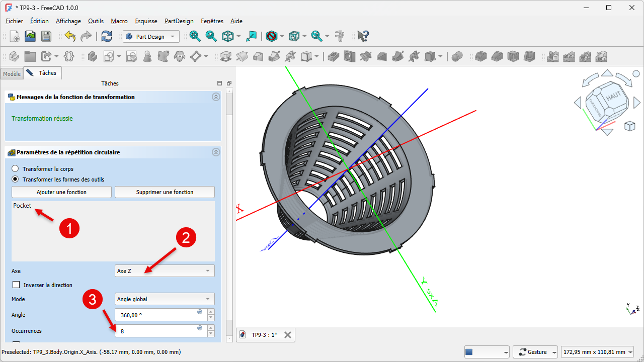Select 'Transformer les formes des outils' option
The width and height of the screenshot is (644, 362).
pyautogui.click(x=15, y=179)
